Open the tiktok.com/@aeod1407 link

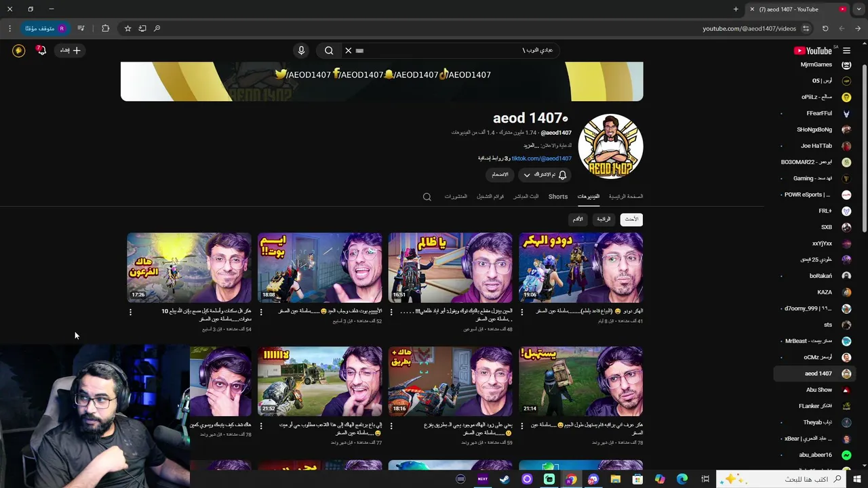(x=541, y=159)
